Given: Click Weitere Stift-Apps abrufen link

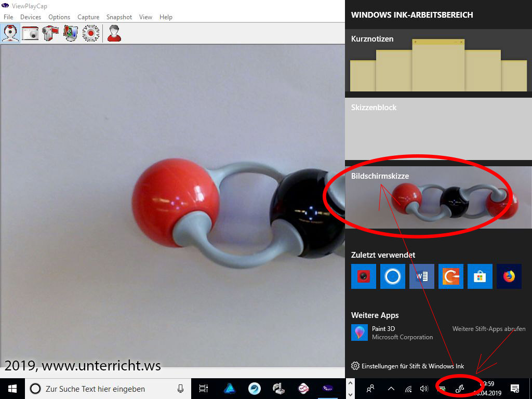Looking at the screenshot, I should [x=488, y=329].
